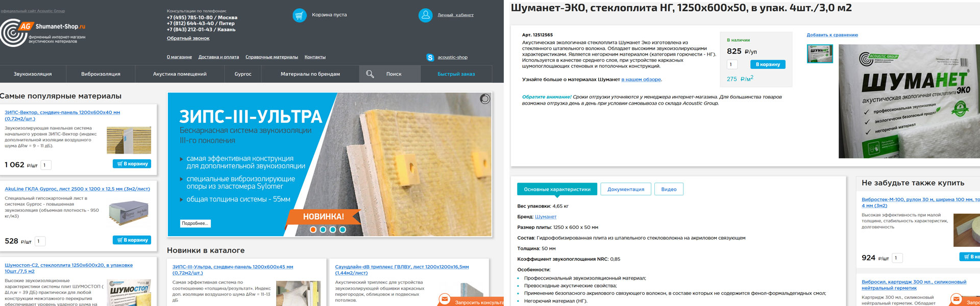The height and width of the screenshot is (306, 980).
Task: Open the в нашем обзоре link
Action: coord(641,80)
